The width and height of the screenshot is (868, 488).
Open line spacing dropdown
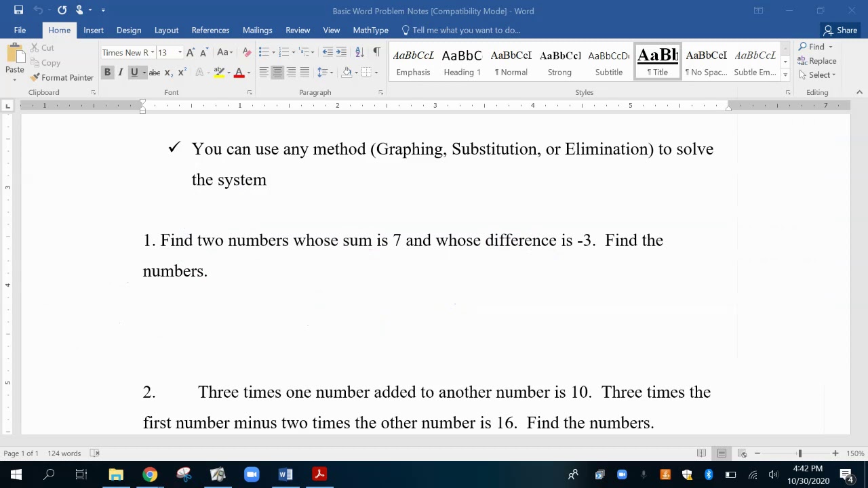[x=325, y=73]
